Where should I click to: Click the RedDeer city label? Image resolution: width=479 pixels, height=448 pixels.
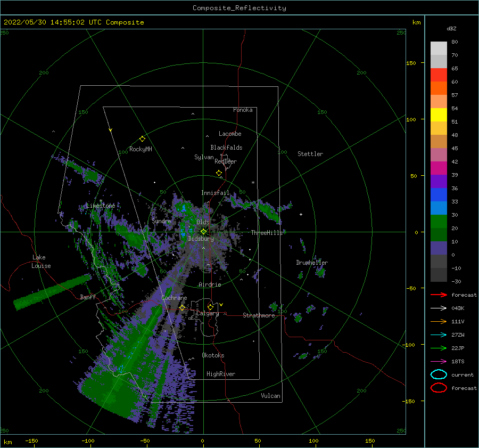226,161
